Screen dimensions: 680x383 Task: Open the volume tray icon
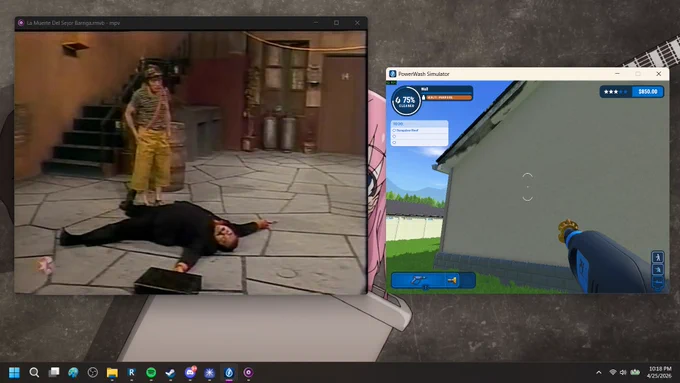tap(623, 372)
